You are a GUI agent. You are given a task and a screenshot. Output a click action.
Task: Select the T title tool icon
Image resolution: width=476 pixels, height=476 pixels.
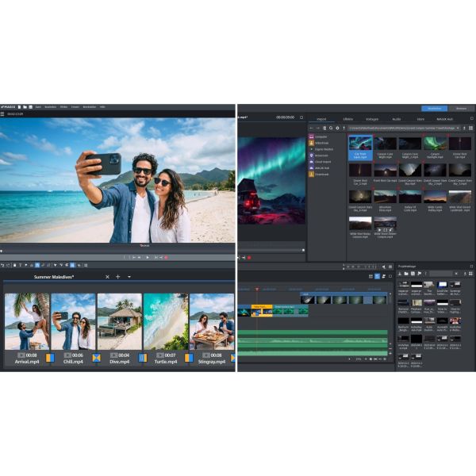pos(21,265)
